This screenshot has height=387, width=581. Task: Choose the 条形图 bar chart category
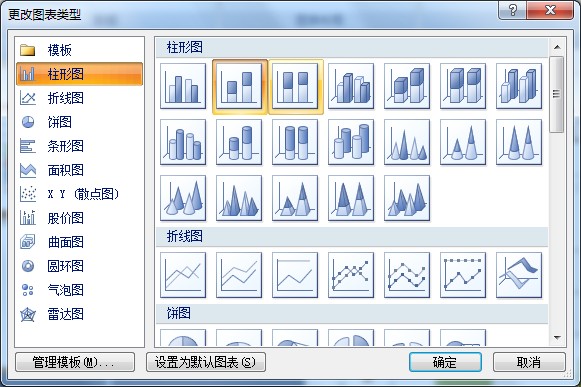[x=79, y=146]
